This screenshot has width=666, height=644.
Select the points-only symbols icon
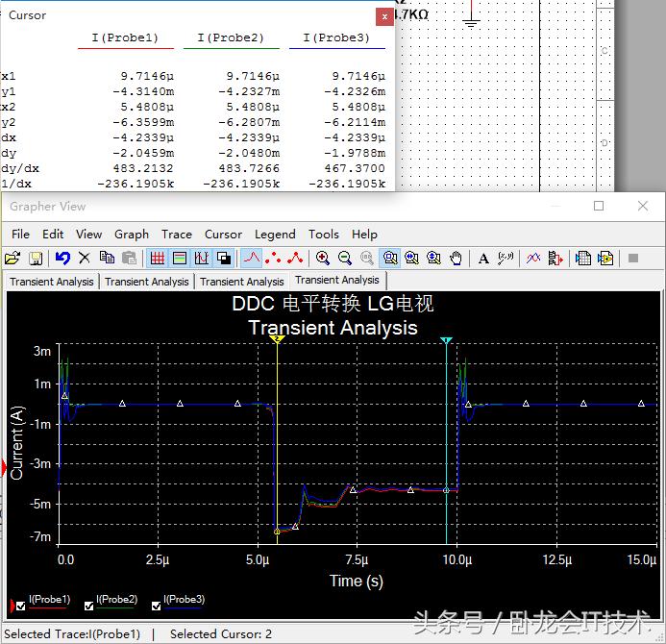click(x=273, y=258)
